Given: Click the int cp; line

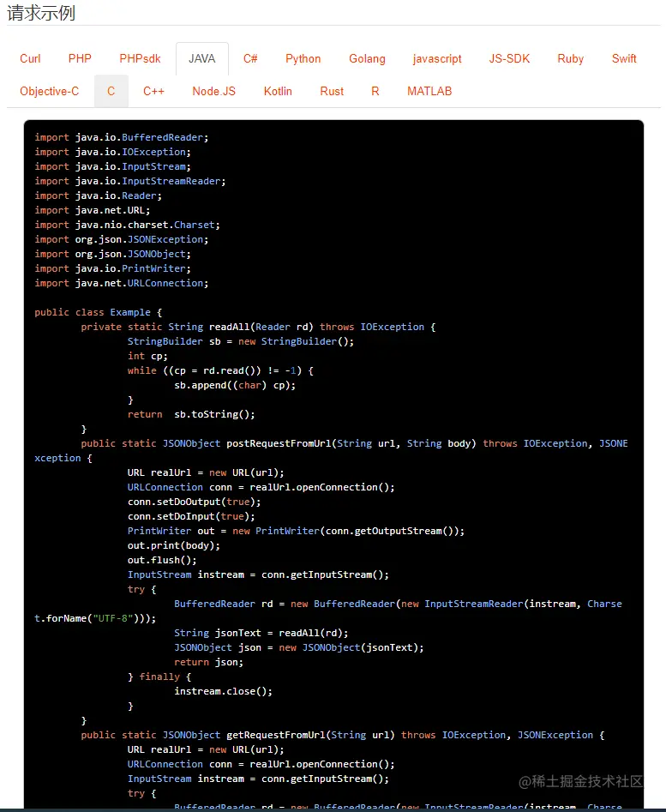Looking at the screenshot, I should [x=147, y=356].
